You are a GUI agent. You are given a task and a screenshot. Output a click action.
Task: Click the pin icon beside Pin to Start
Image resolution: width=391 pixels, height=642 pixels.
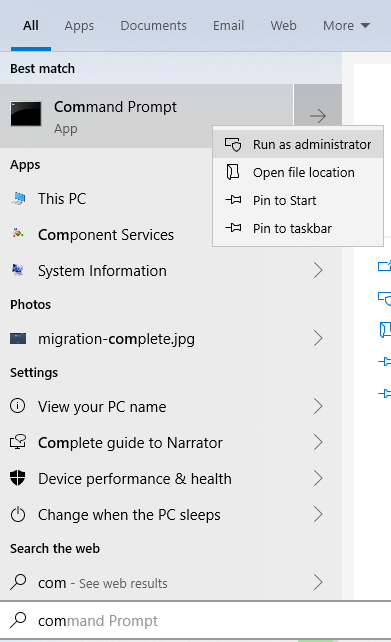click(x=233, y=200)
